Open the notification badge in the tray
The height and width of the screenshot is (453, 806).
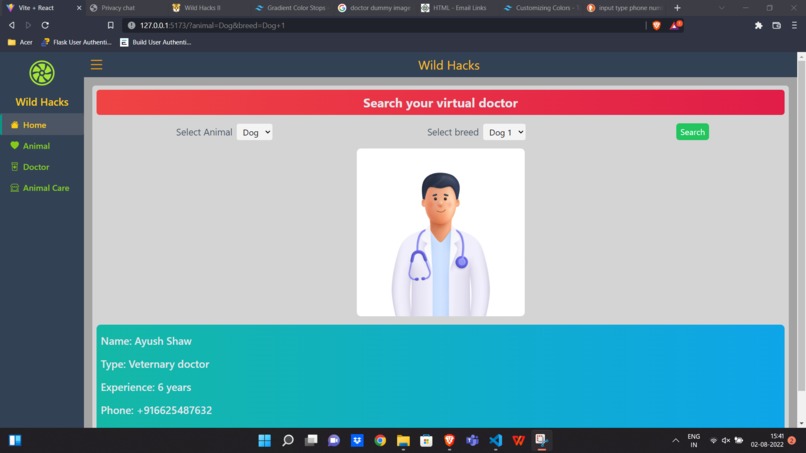coord(792,441)
